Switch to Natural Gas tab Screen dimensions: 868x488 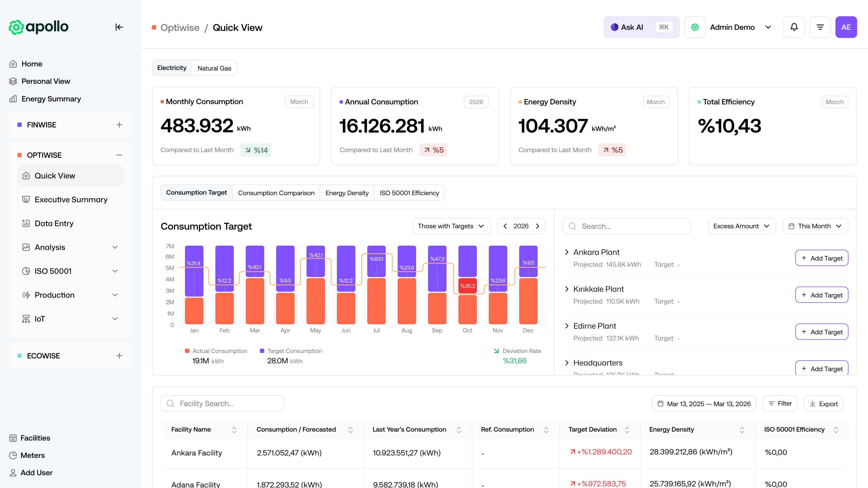tap(214, 68)
